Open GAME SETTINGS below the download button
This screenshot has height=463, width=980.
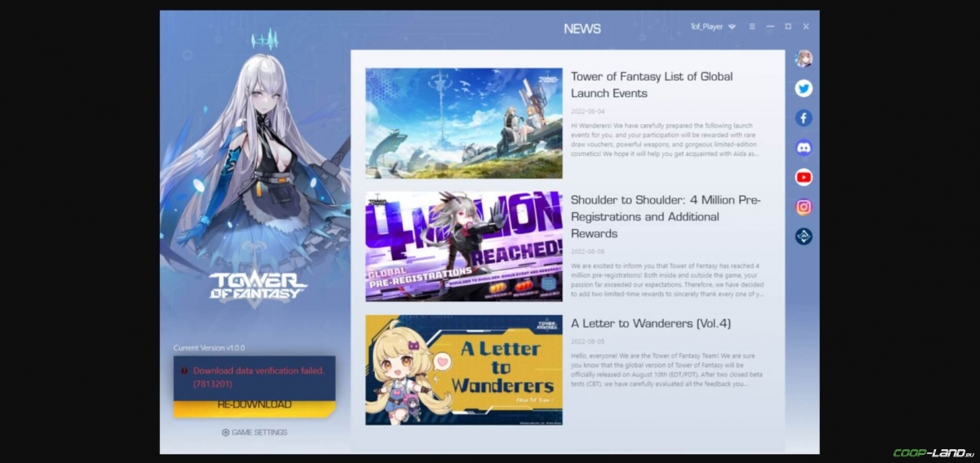(254, 432)
